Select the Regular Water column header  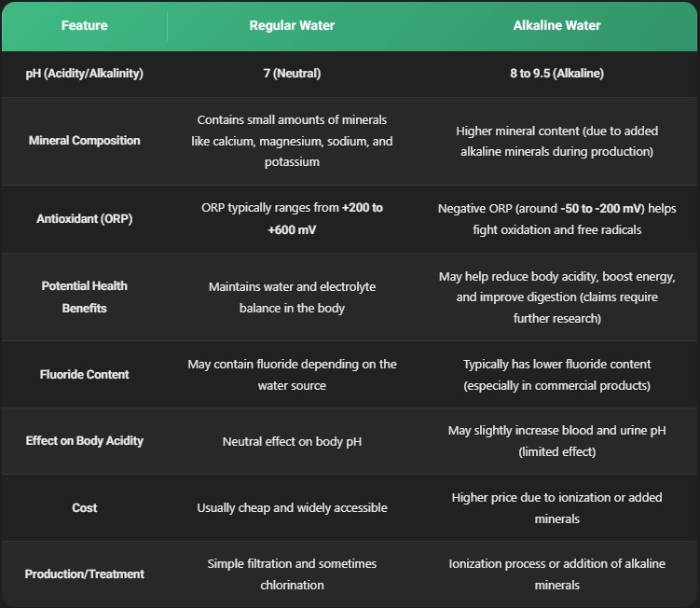pyautogui.click(x=292, y=25)
